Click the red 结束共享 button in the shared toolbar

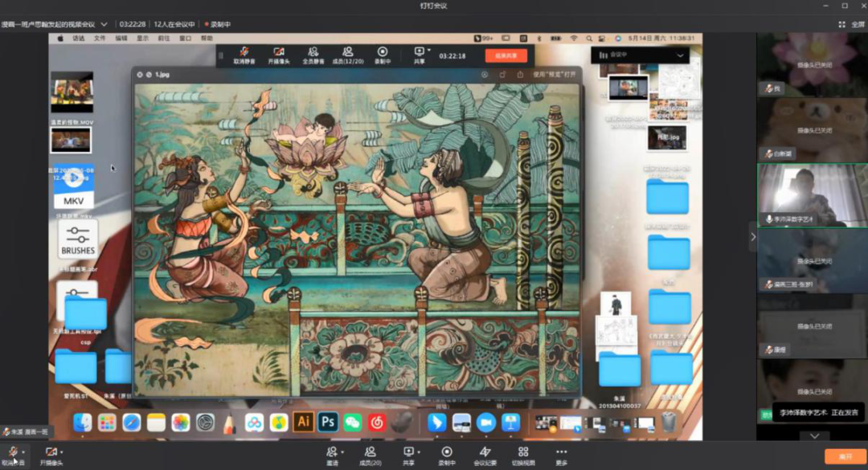[x=506, y=56]
